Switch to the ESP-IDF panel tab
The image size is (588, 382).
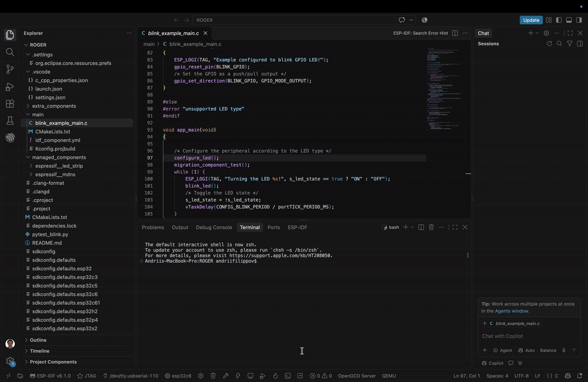click(x=298, y=227)
